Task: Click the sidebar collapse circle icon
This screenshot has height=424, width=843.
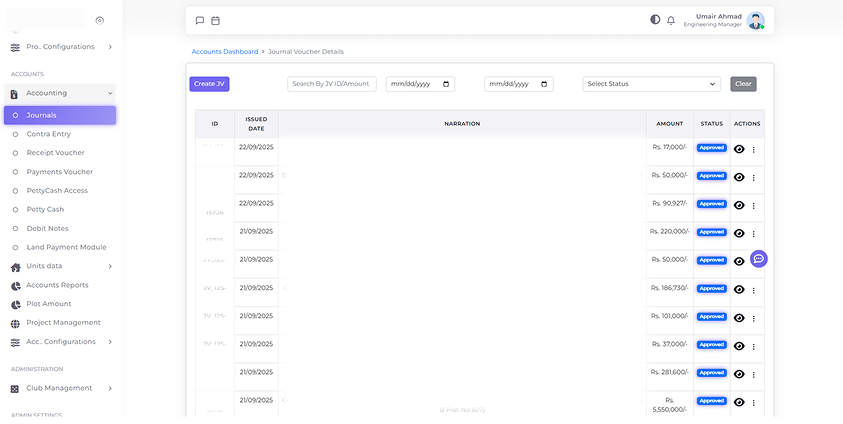Action: [99, 20]
